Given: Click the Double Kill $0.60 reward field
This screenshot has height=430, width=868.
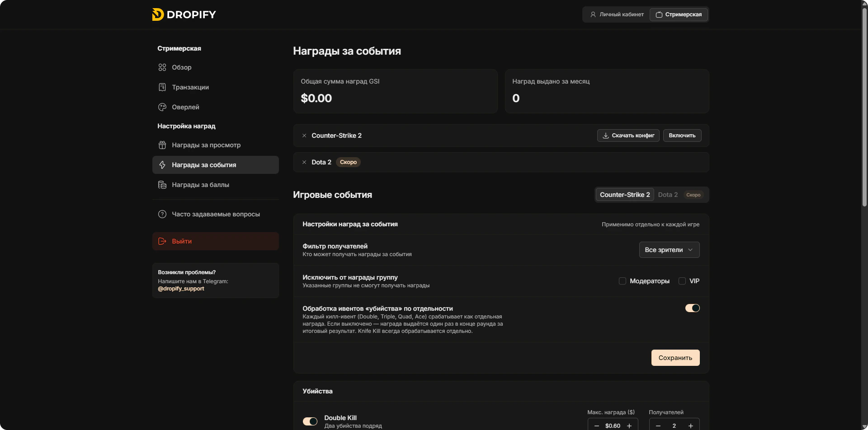Looking at the screenshot, I should [613, 426].
